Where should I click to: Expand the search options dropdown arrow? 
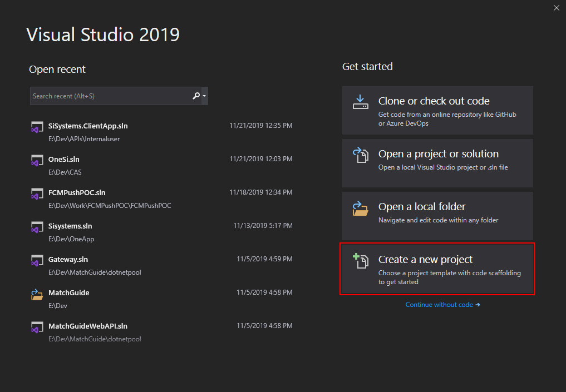tap(204, 96)
